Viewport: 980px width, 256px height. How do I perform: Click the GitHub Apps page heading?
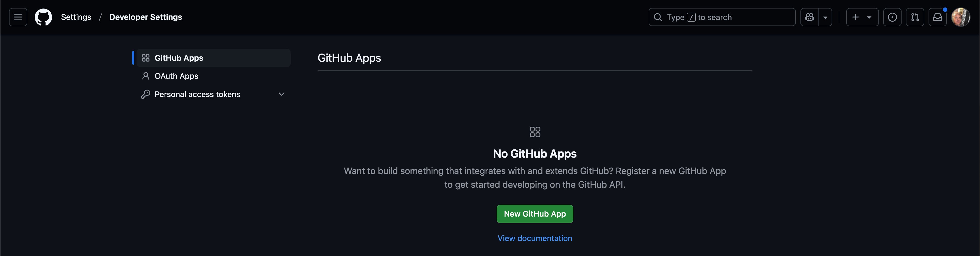[x=349, y=58]
